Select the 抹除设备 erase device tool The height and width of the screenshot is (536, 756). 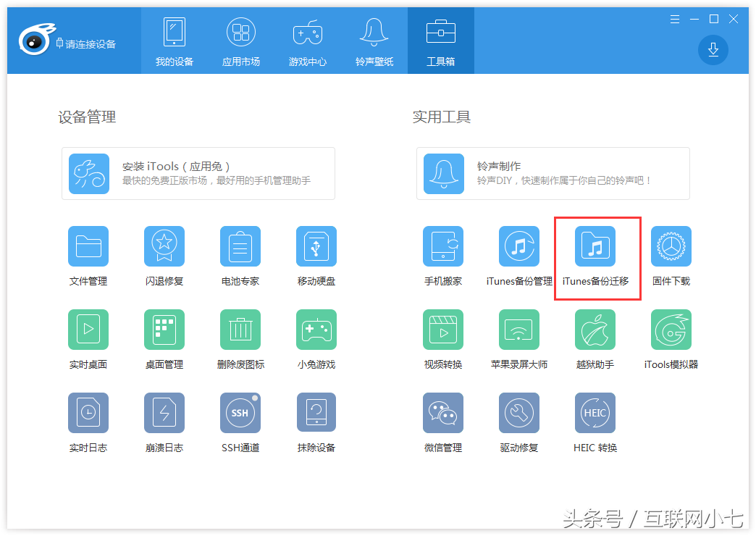click(316, 414)
